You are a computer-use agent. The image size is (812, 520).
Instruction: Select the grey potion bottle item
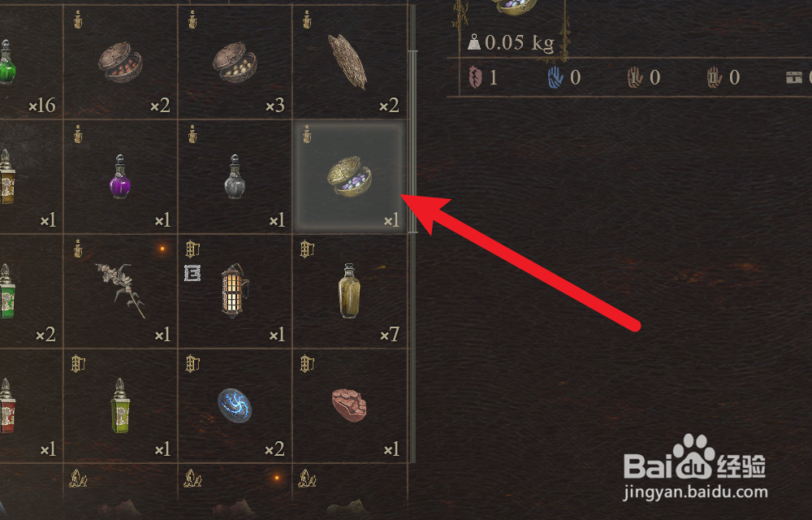[235, 176]
